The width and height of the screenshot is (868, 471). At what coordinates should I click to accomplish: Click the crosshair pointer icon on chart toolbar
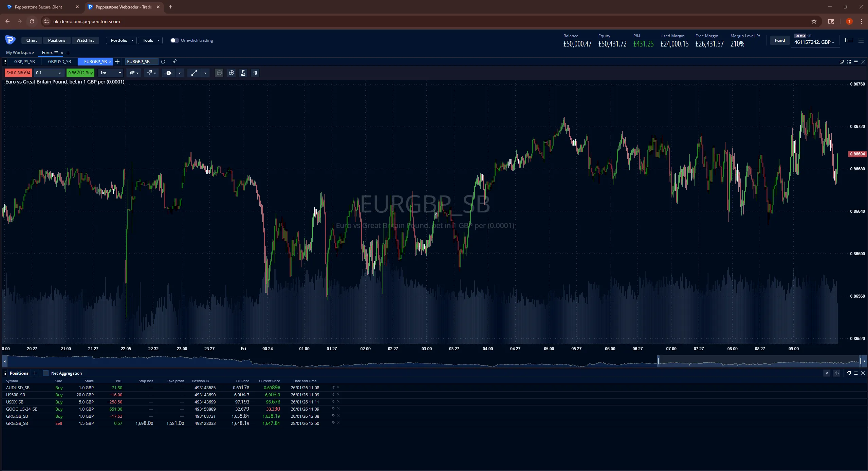pos(150,73)
